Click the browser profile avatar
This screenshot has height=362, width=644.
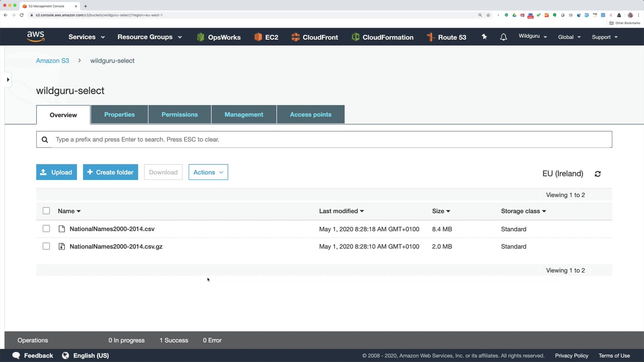click(630, 15)
